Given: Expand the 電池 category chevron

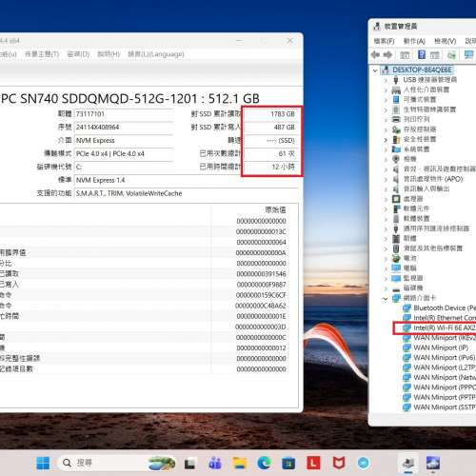Looking at the screenshot, I should pos(386,259).
